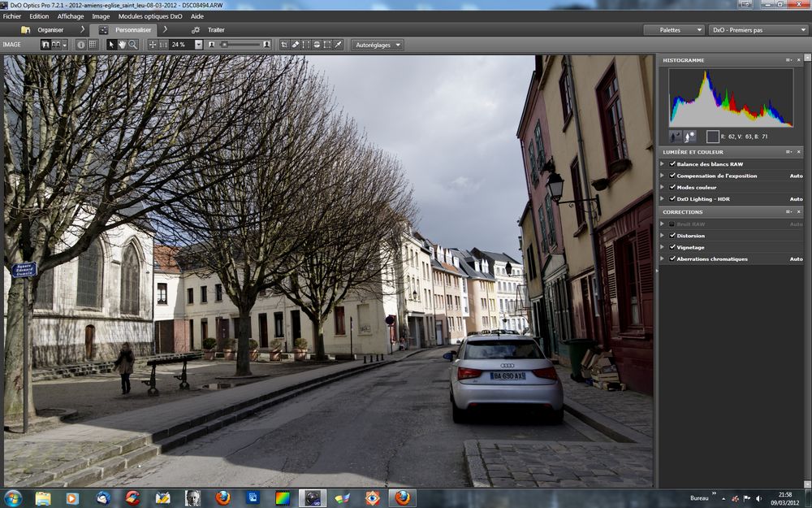The height and width of the screenshot is (508, 812).
Task: Open Lumière et Couleur panel options menu
Action: (788, 152)
